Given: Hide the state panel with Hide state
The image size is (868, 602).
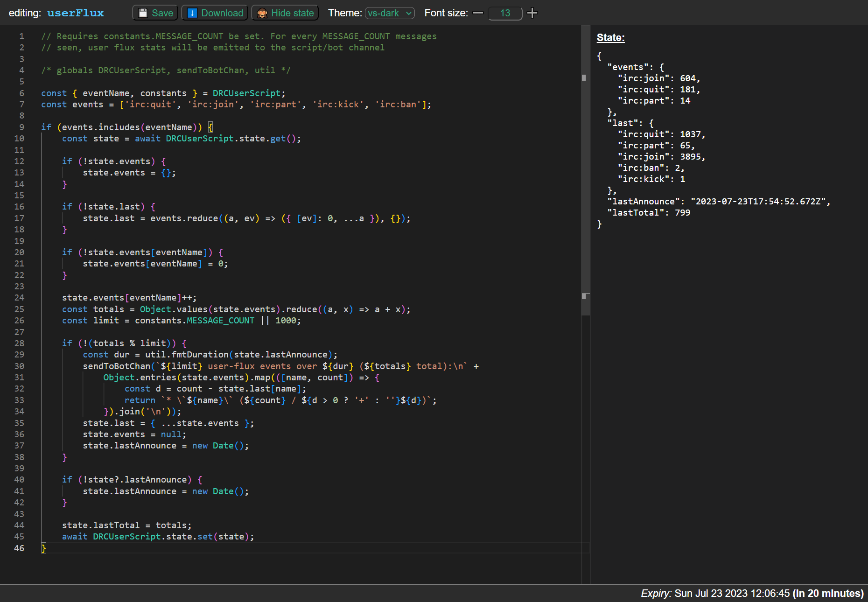Looking at the screenshot, I should pyautogui.click(x=285, y=13).
